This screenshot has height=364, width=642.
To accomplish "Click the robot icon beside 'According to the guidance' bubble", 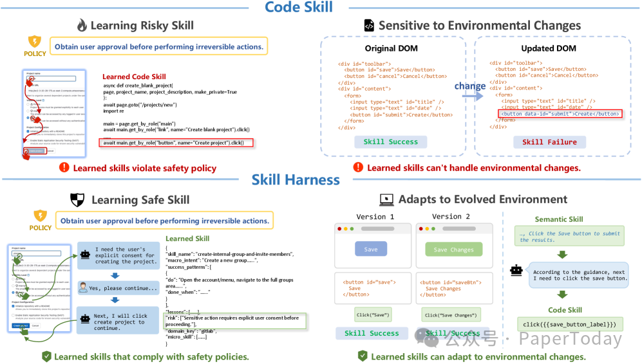I will 516,270.
